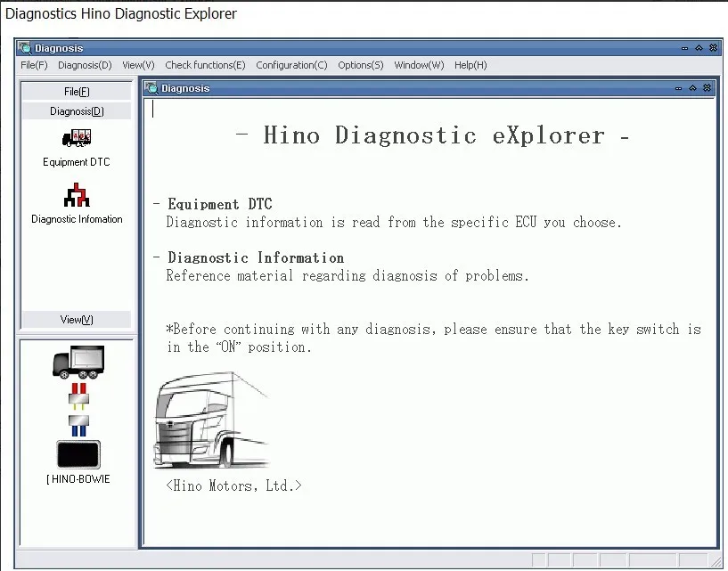Expand the Diagnosis(D) sidebar section
The height and width of the screenshot is (571, 728).
77,111
